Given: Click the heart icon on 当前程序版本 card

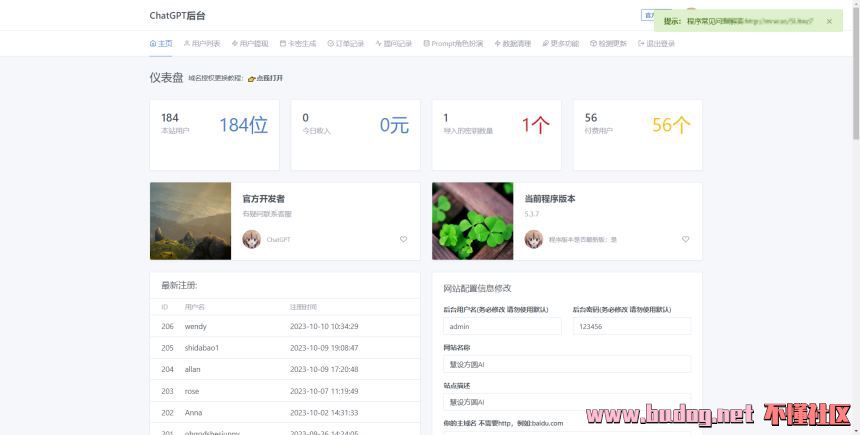Looking at the screenshot, I should (x=686, y=240).
